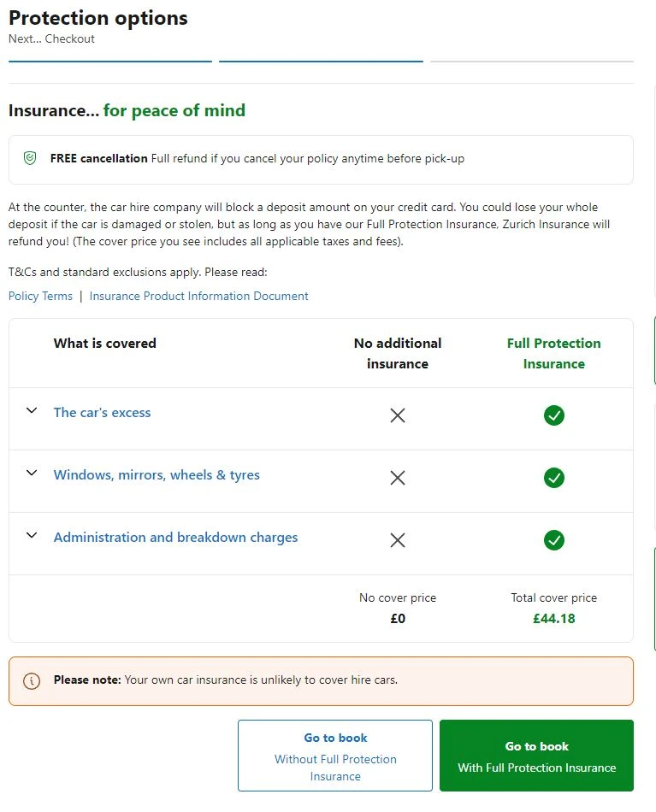Expand the Windows, mirrors, wheels & tyres chevron
This screenshot has width=656, height=812.
tap(32, 474)
